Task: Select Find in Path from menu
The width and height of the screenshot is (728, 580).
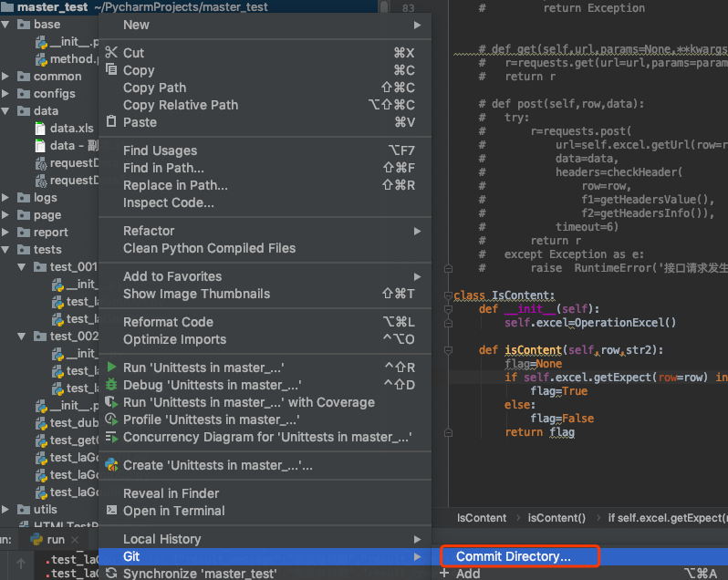Action: click(164, 168)
